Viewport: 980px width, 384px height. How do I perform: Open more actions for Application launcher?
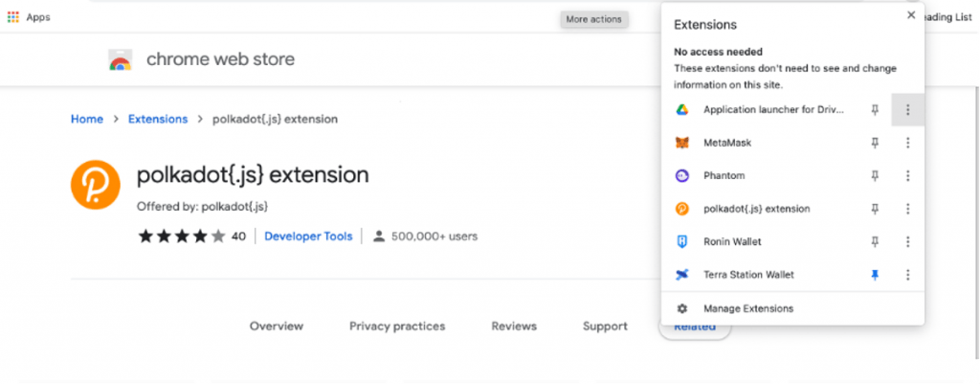coord(907,110)
